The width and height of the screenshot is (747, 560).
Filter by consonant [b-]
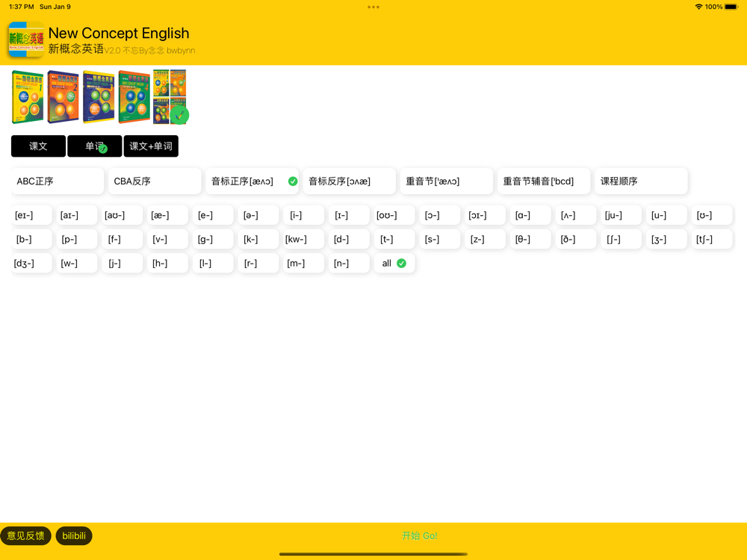click(31, 239)
